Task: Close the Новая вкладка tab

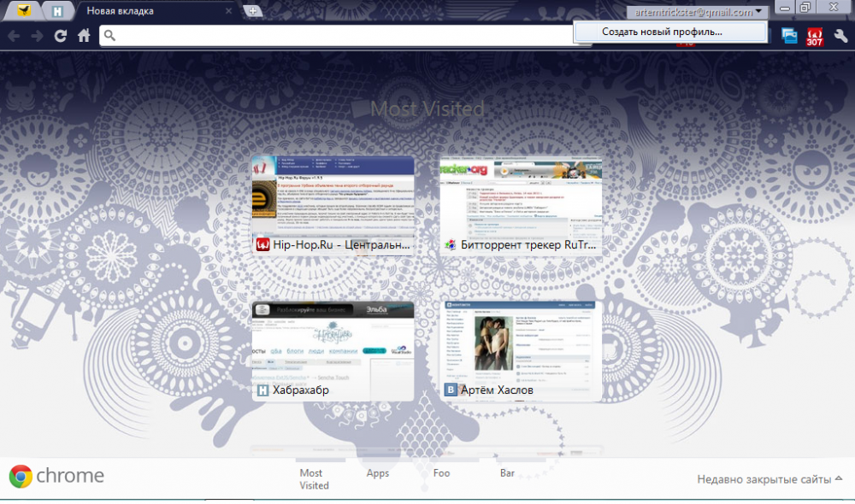Action: click(x=228, y=11)
